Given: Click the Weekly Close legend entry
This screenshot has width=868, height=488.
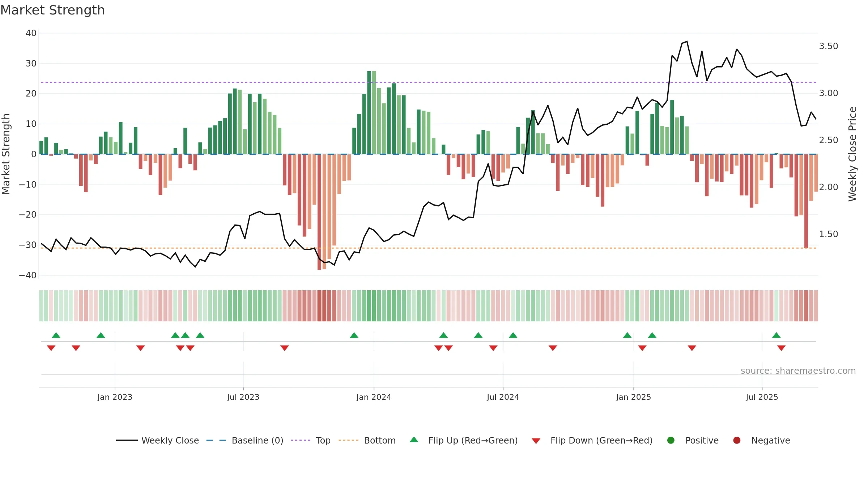Looking at the screenshot, I should 158,440.
